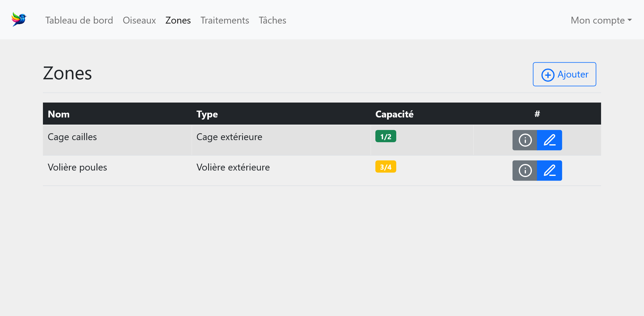Expand the Mon compte dropdown
This screenshot has width=644, height=316.
click(601, 20)
